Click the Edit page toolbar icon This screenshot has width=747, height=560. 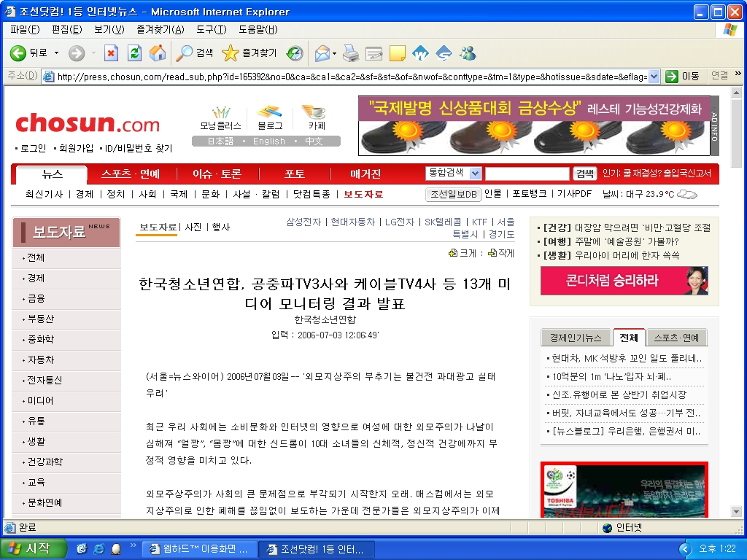pyautogui.click(x=374, y=52)
